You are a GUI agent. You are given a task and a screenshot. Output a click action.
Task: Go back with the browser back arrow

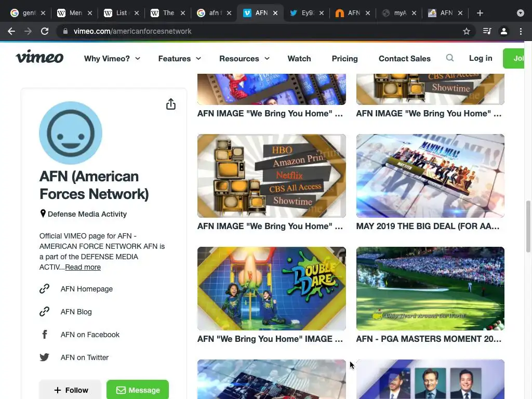[11, 31]
